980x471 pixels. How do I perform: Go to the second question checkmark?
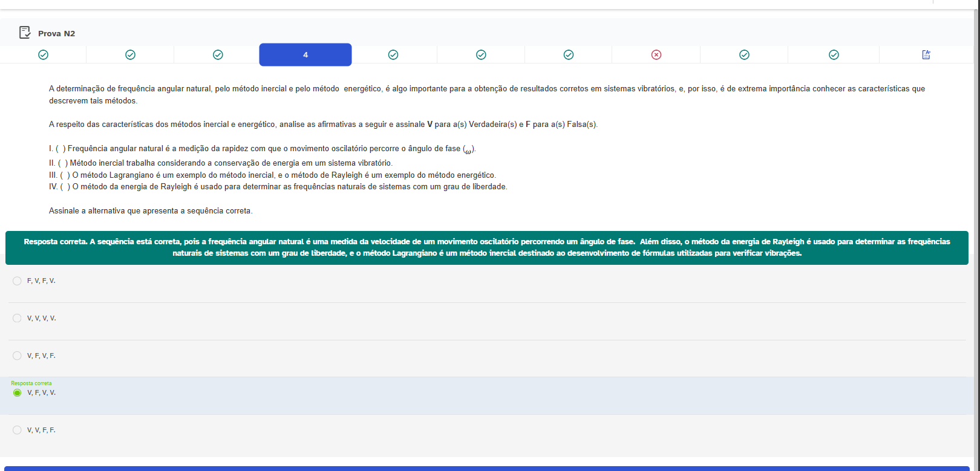130,55
